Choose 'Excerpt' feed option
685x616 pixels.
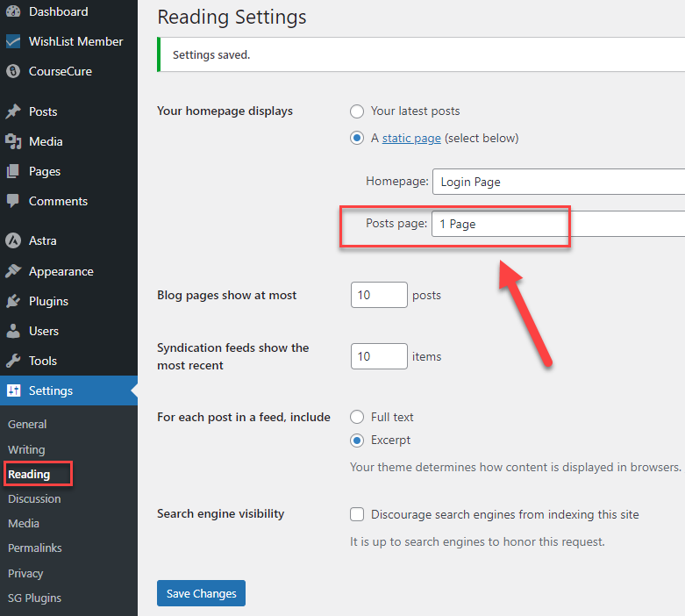pyautogui.click(x=357, y=441)
